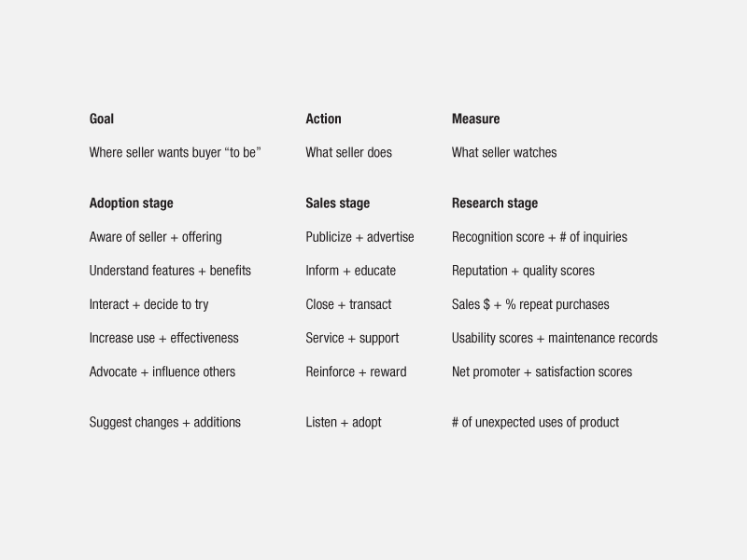This screenshot has width=747, height=560.
Task: Click the 'Sales stage' heading
Action: coord(338,203)
